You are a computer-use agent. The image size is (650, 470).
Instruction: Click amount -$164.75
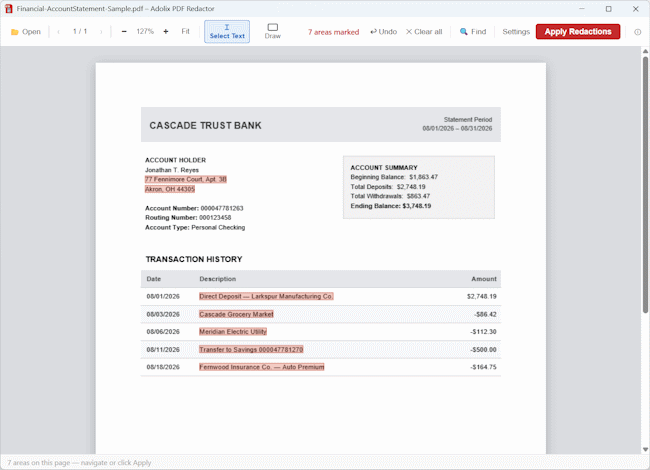coord(483,367)
